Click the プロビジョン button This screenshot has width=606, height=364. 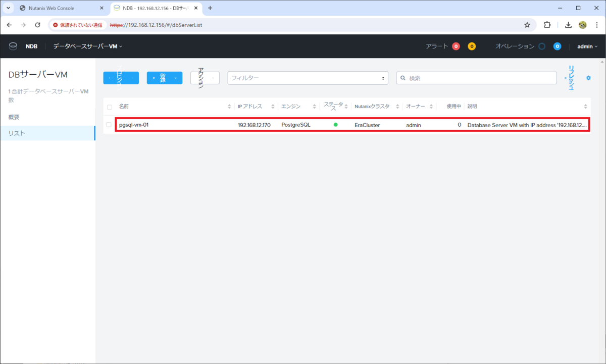pos(121,78)
